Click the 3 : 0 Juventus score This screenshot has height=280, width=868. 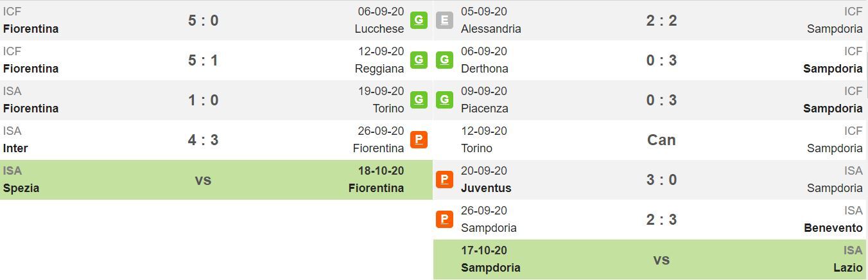click(661, 180)
